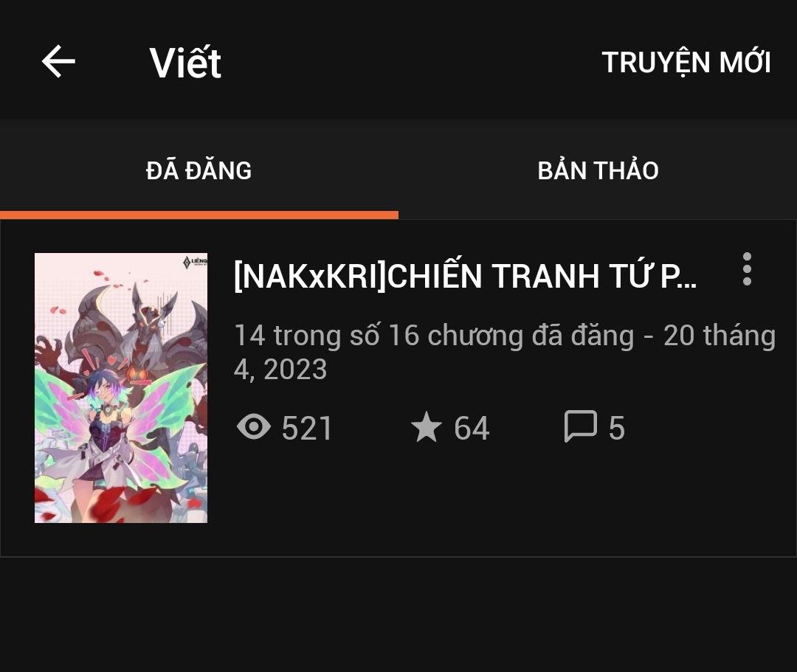Image resolution: width=797 pixels, height=672 pixels.
Task: Click the orange active tab indicator
Action: coord(199,215)
